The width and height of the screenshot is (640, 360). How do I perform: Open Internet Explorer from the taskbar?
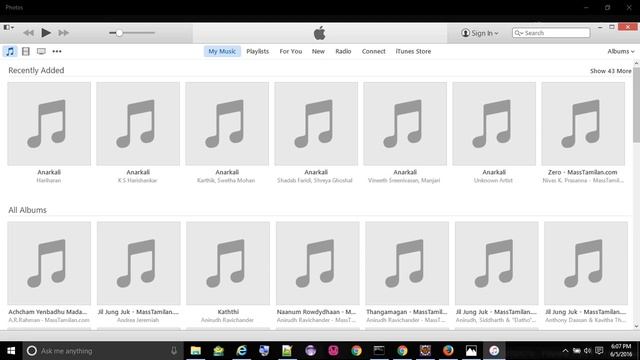pos(242,351)
